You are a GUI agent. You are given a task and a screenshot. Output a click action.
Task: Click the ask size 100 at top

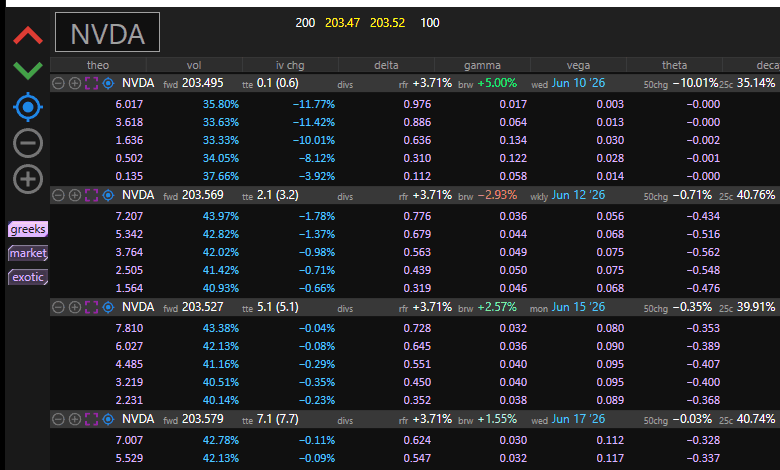(x=430, y=23)
